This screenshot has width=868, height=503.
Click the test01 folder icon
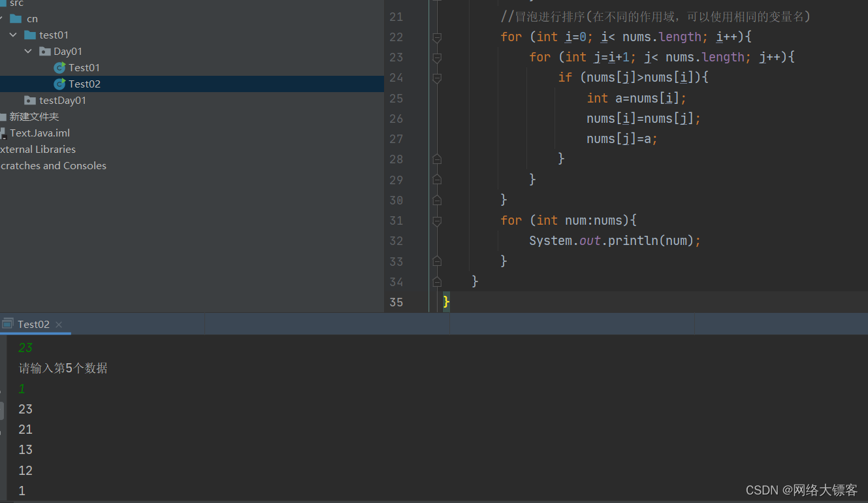click(x=30, y=35)
